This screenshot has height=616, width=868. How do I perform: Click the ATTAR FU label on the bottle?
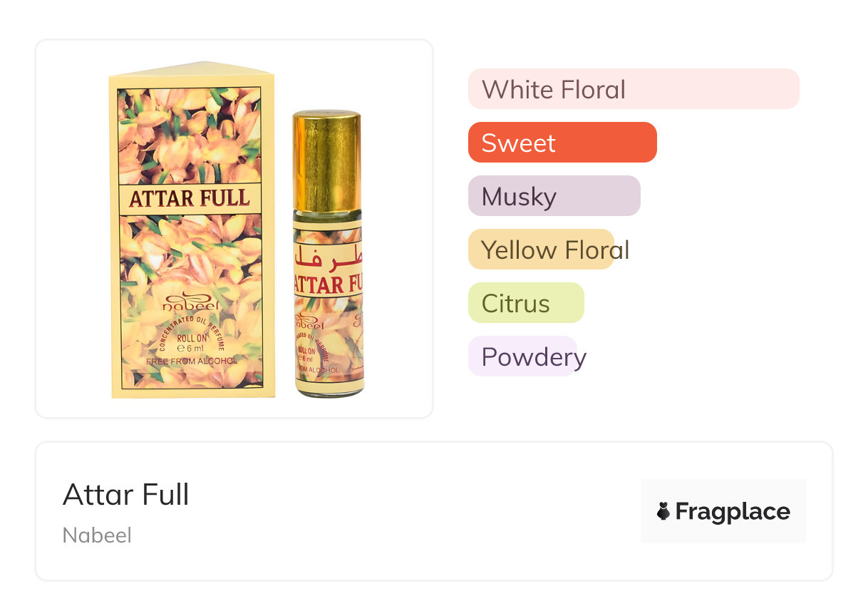[x=328, y=285]
